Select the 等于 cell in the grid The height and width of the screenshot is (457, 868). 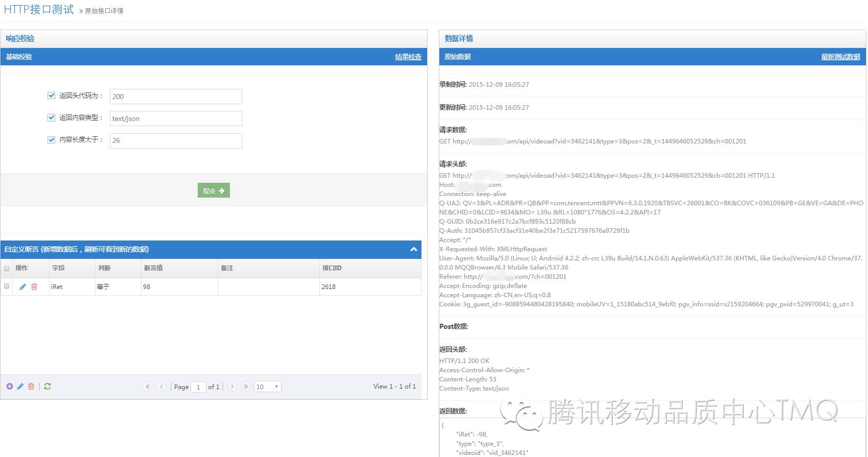tap(118, 287)
